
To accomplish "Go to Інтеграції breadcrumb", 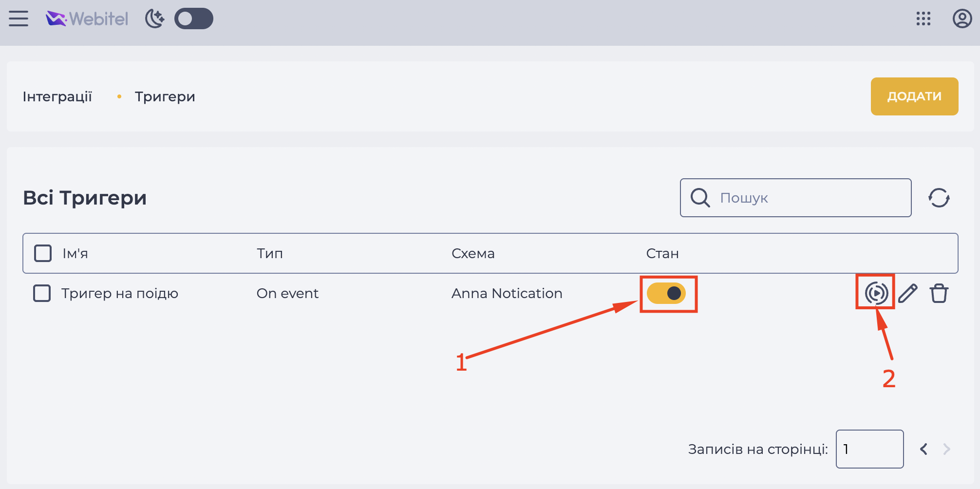I will [x=57, y=96].
